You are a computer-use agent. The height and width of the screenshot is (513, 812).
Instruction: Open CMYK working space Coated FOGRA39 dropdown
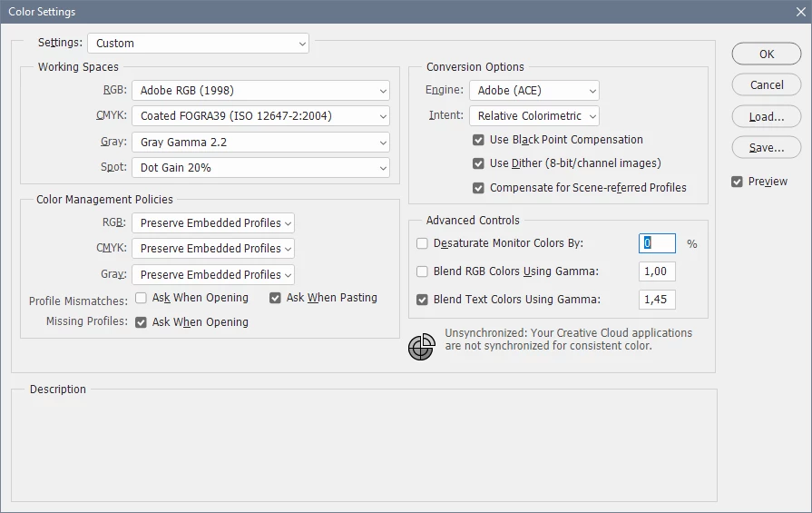[x=260, y=116]
